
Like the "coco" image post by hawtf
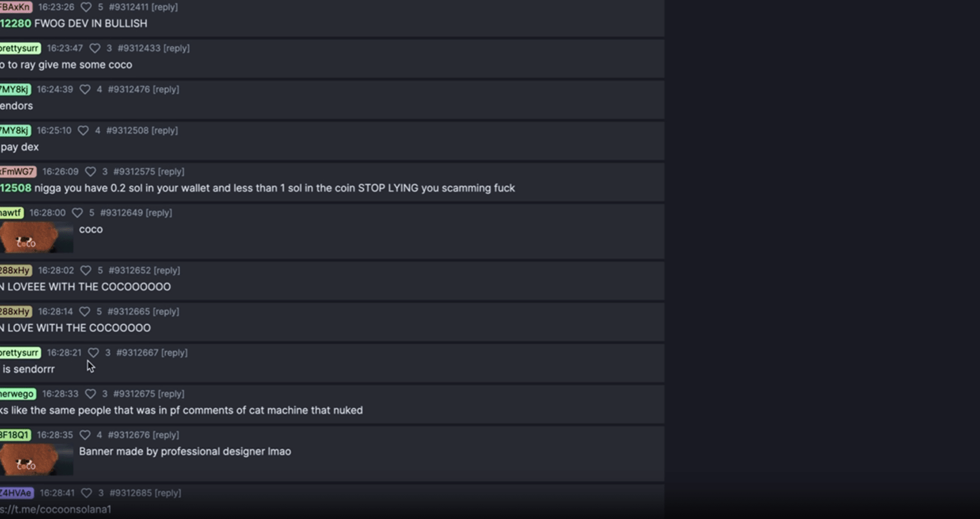[77, 212]
